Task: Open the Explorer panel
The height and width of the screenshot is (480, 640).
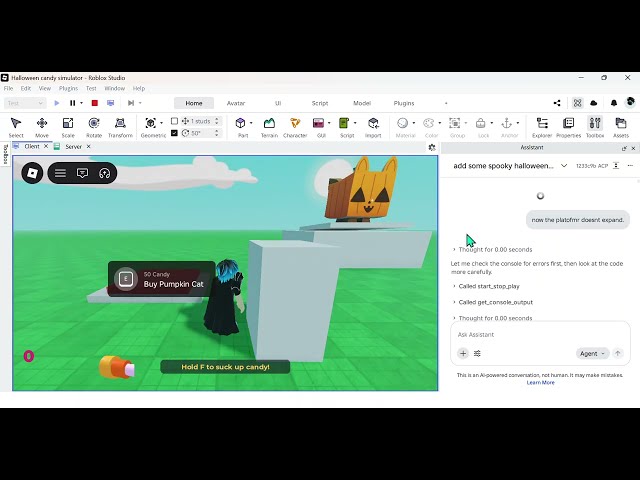Action: tap(542, 127)
